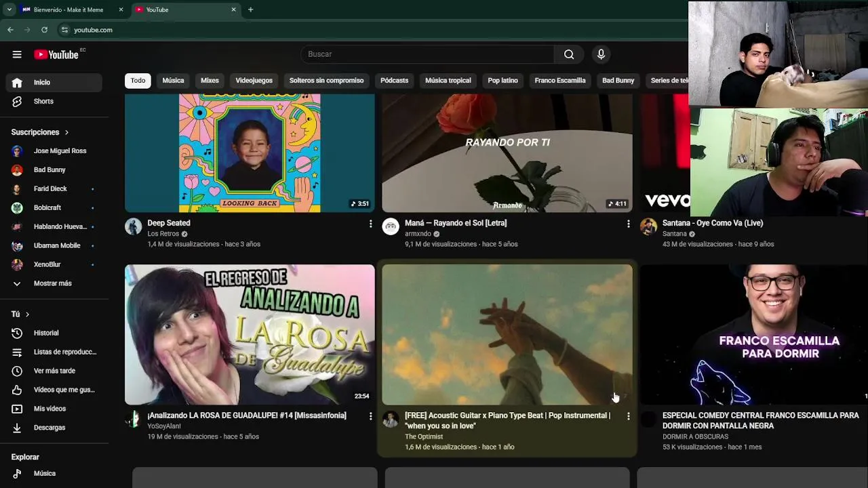Screen dimensions: 868x488
Task: Select Solteros sin compromiso chip
Action: (x=326, y=81)
